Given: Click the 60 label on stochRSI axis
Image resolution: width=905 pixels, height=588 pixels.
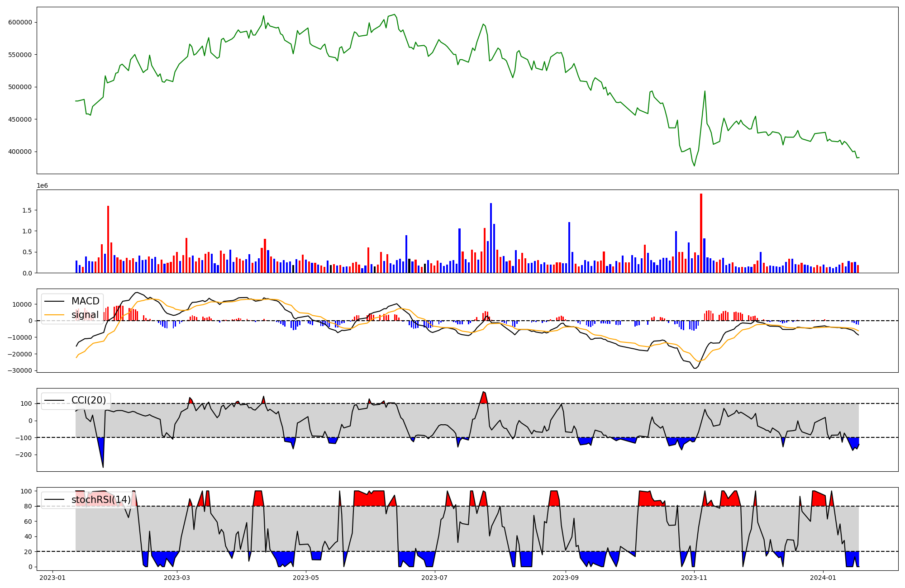Looking at the screenshot, I should pos(28,522).
